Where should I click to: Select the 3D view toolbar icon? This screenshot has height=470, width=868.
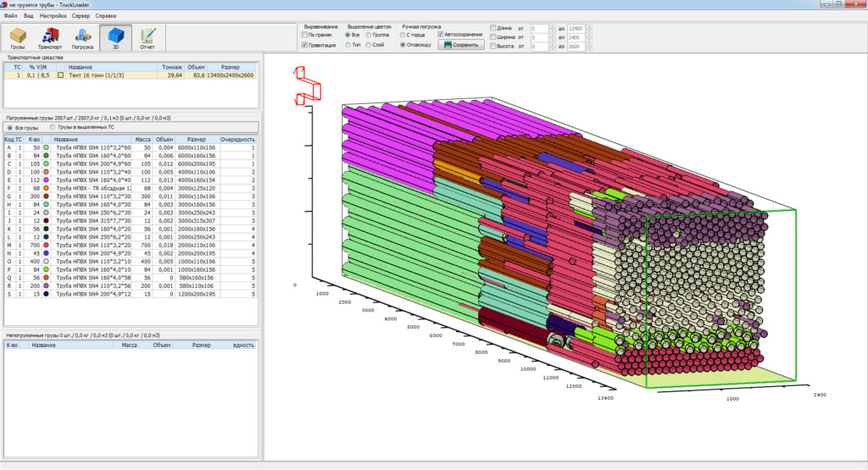(115, 36)
